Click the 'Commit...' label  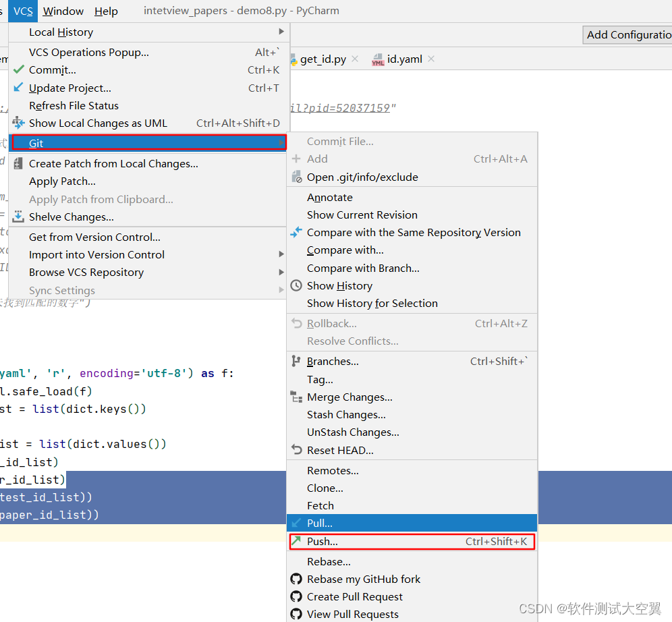52,70
